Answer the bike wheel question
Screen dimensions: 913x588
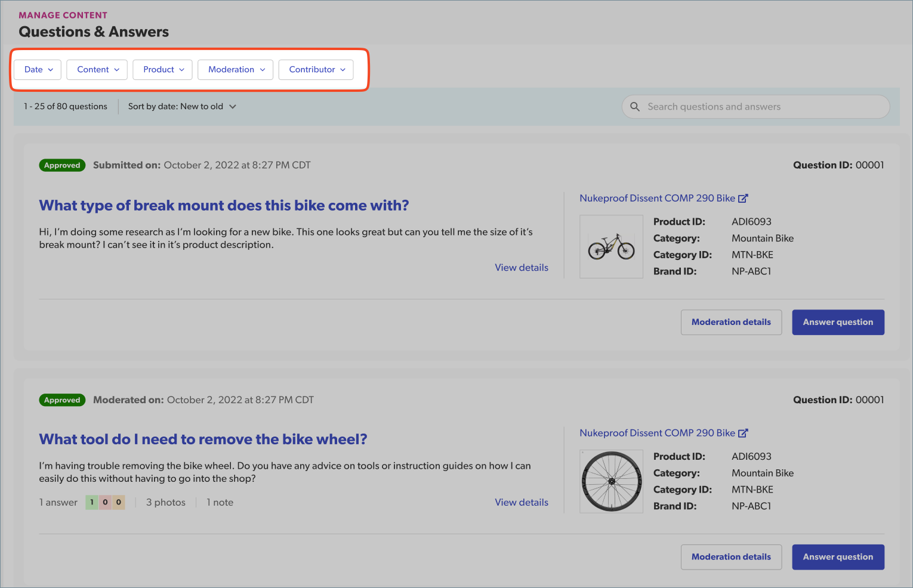coord(838,557)
